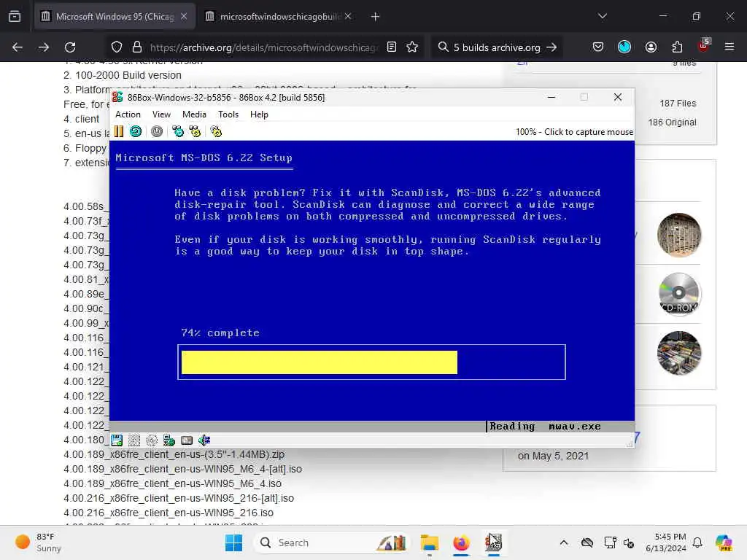Select 4.00.189 WIN95_M6_4-[alt].iso filename
This screenshot has height=560, width=747.
tap(182, 469)
